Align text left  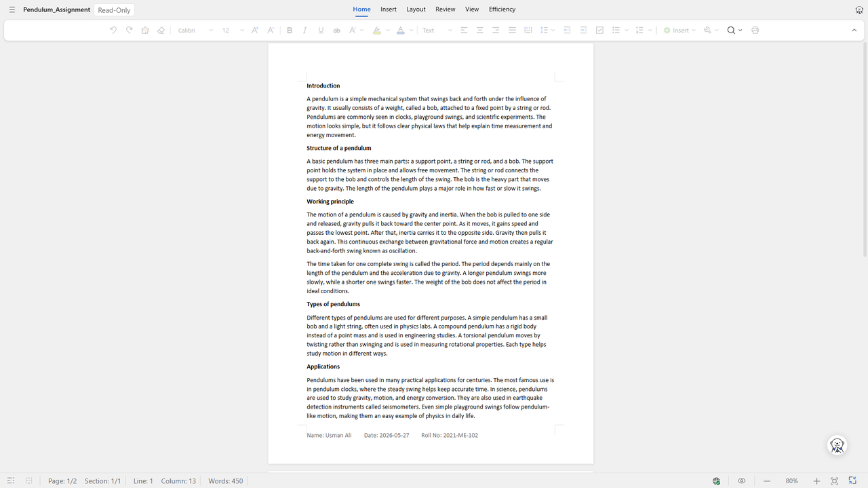pyautogui.click(x=465, y=31)
